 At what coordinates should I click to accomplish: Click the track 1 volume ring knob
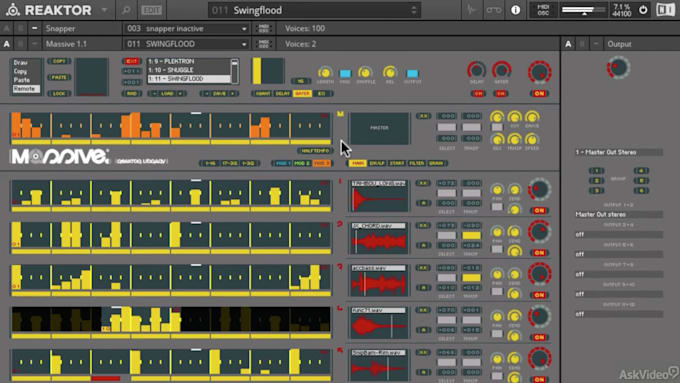click(539, 190)
